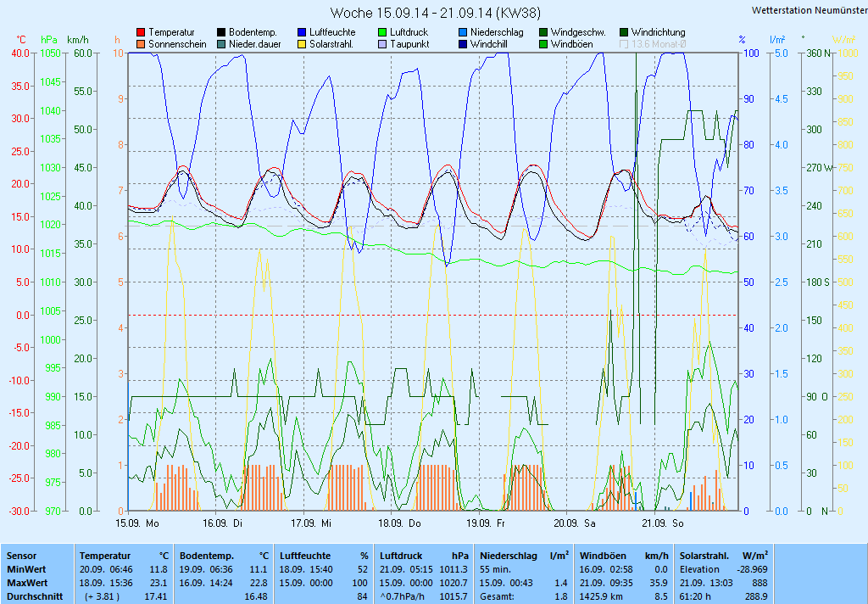Click minimum temperature value 11.8
Screen dimensions: 868x604
(159, 569)
